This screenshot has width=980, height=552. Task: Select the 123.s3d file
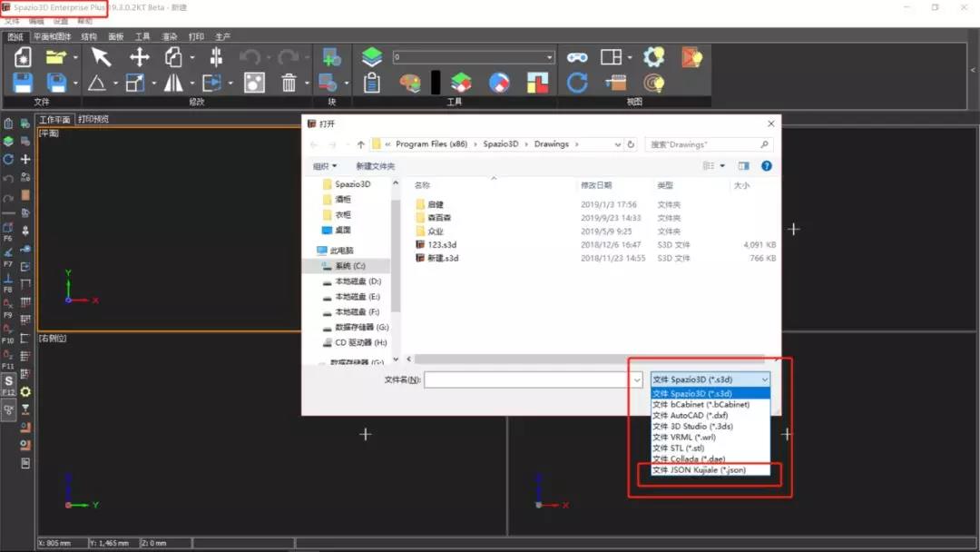coord(442,245)
